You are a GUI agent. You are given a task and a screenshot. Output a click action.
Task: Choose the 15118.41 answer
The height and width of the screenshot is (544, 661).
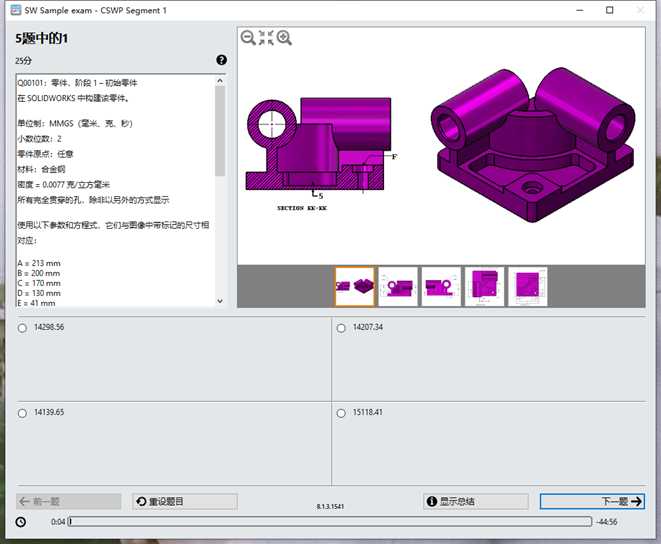(x=342, y=412)
